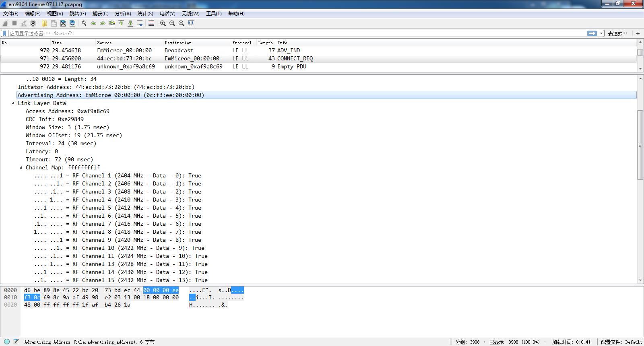
Task: Open the 跳转(G) menu
Action: [78, 14]
